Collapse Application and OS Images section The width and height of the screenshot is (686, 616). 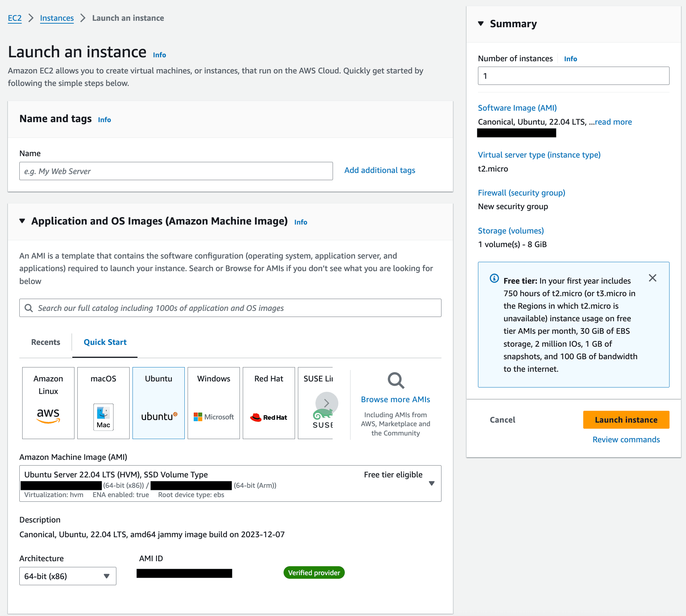(x=22, y=221)
